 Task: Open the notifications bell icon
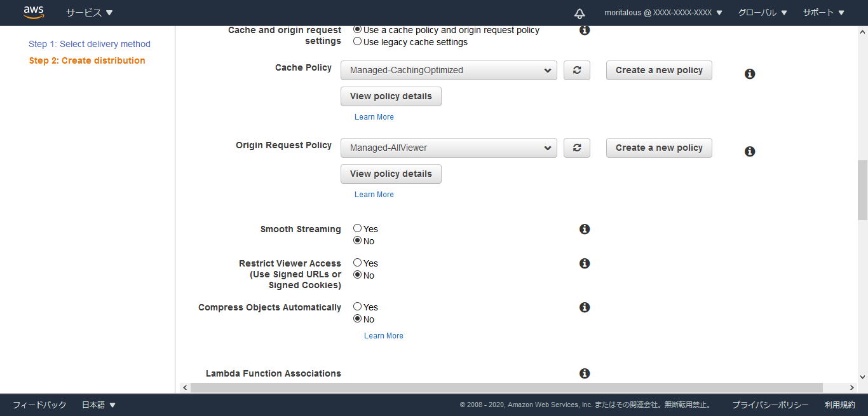(x=579, y=13)
